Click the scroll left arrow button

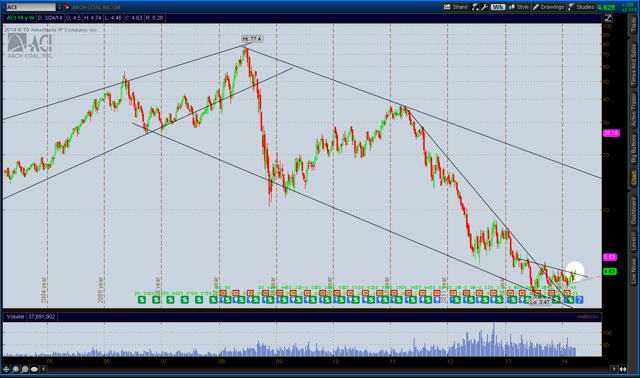[43, 369]
